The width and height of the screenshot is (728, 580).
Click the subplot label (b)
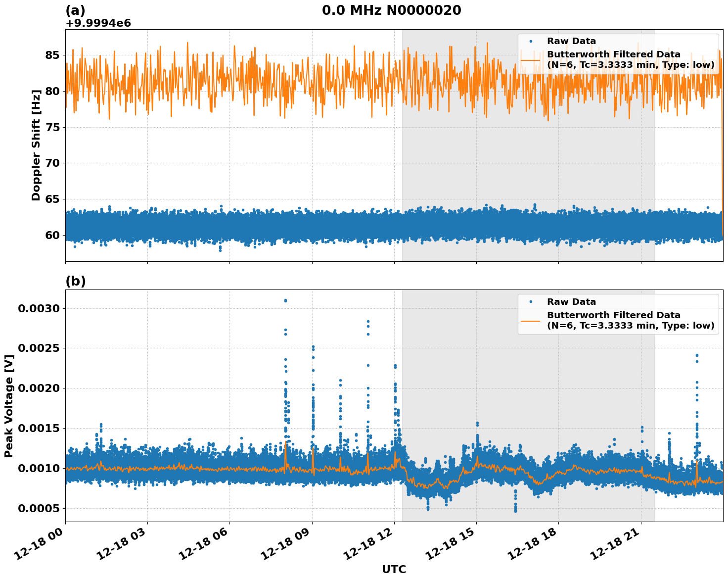coord(76,281)
